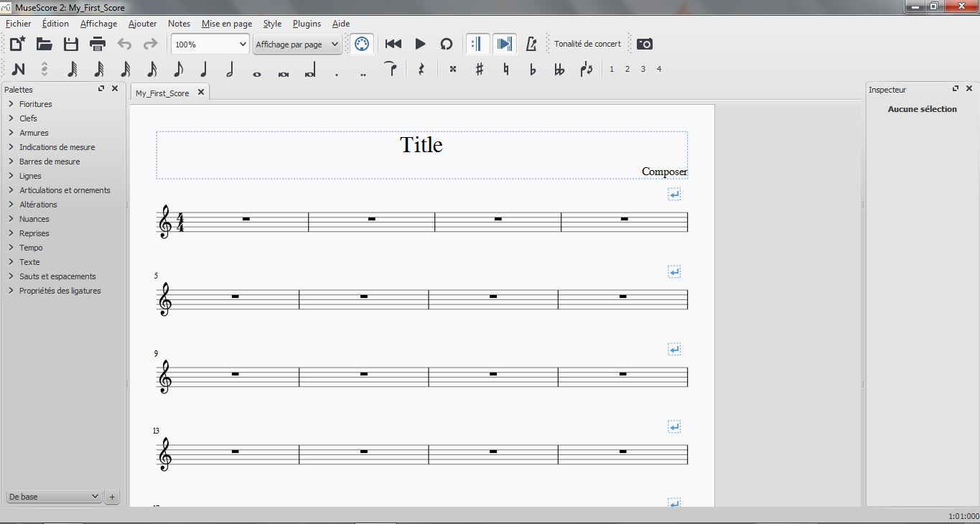Select voice 2

point(627,70)
